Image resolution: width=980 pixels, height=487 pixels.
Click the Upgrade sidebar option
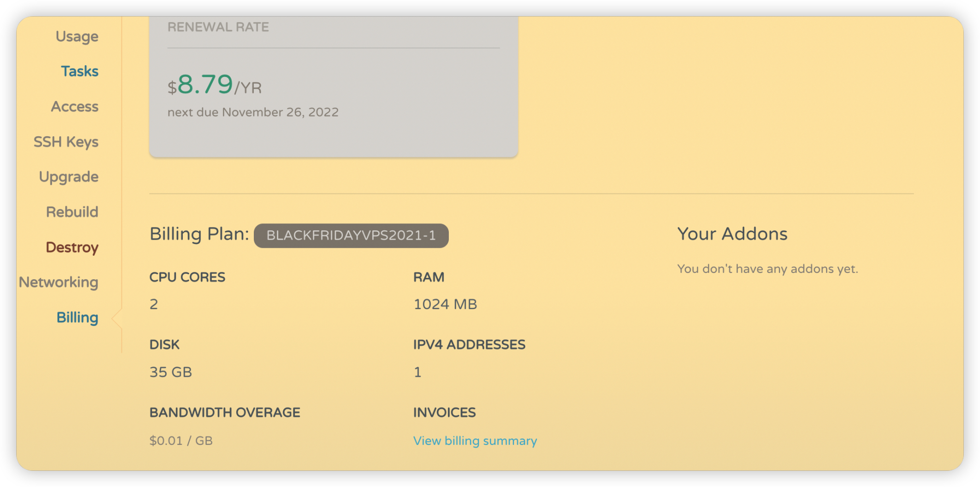click(x=69, y=177)
